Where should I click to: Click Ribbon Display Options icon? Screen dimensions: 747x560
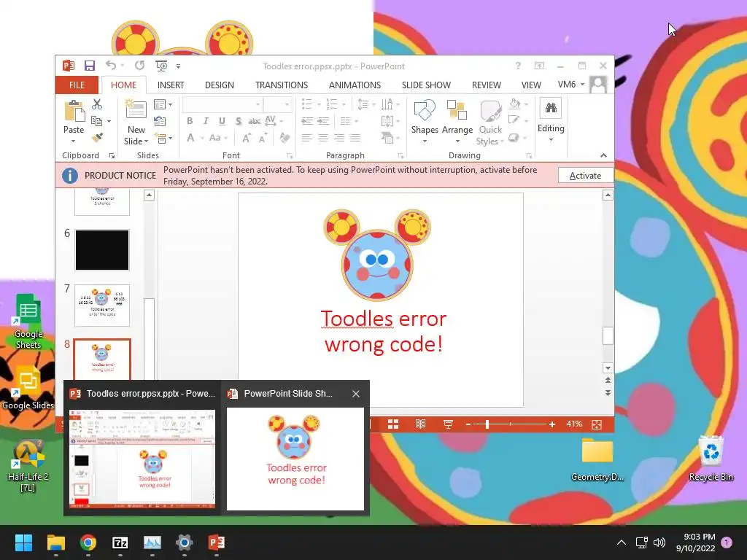pos(539,66)
